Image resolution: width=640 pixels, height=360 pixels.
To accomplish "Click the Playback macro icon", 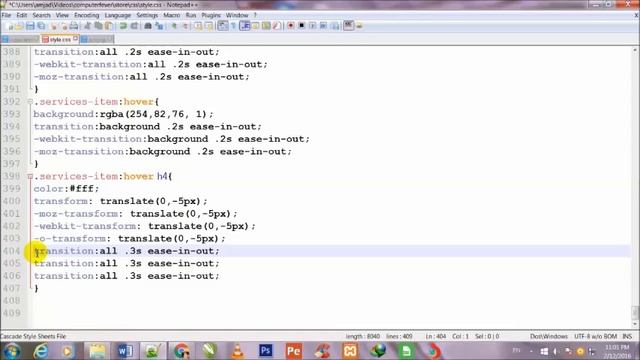I will (312, 26).
